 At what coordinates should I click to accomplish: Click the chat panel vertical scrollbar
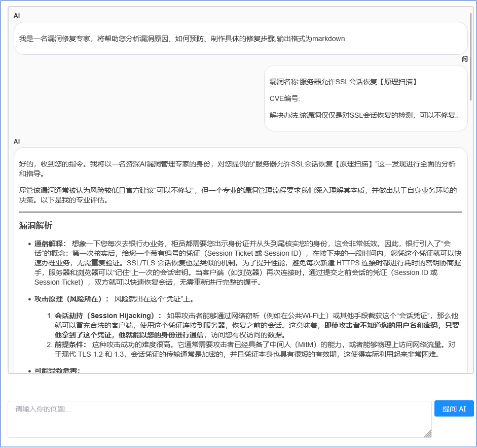point(471,57)
